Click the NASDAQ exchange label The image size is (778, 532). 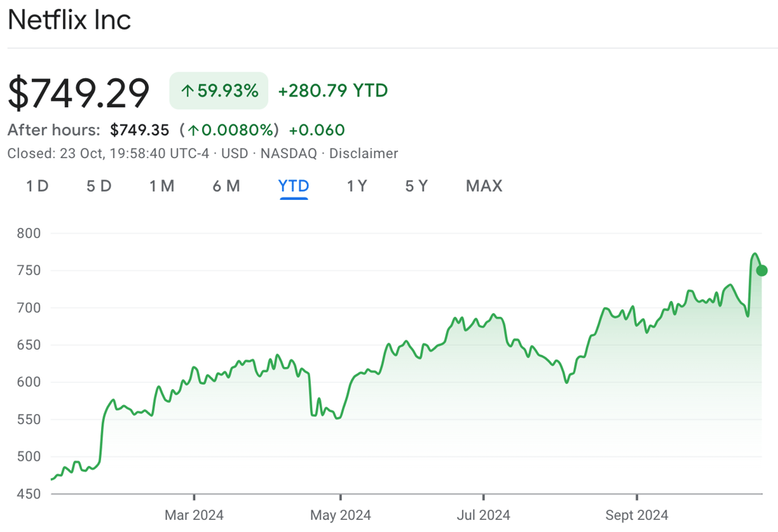click(289, 154)
